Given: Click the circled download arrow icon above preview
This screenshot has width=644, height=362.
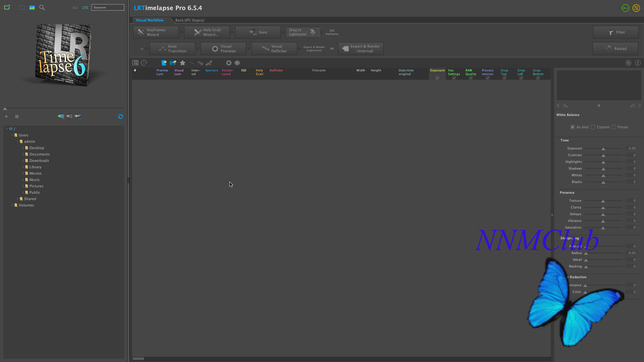Looking at the screenshot, I should pyautogui.click(x=638, y=63).
